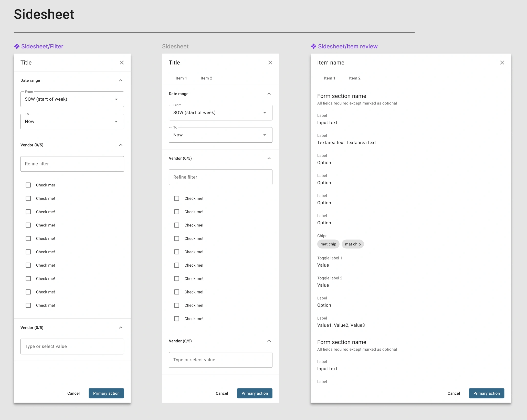Focus the Refine filter field in Filter sidesheet
Screen dimensions: 527x420
72,164
